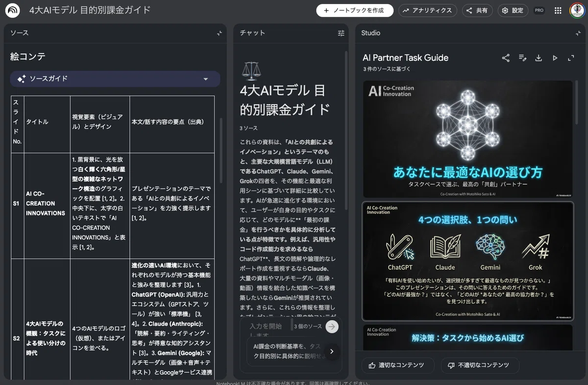The height and width of the screenshot is (385, 588).
Task: Select suggested question AI課金の判断基準を
Action: click(287, 351)
